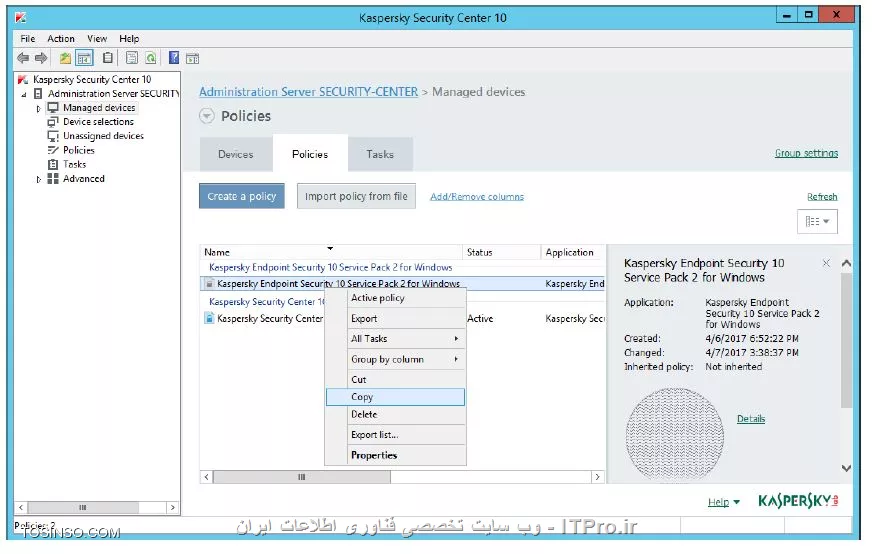Choose Cut in the context menu
The height and width of the screenshot is (554, 872).
395,379
